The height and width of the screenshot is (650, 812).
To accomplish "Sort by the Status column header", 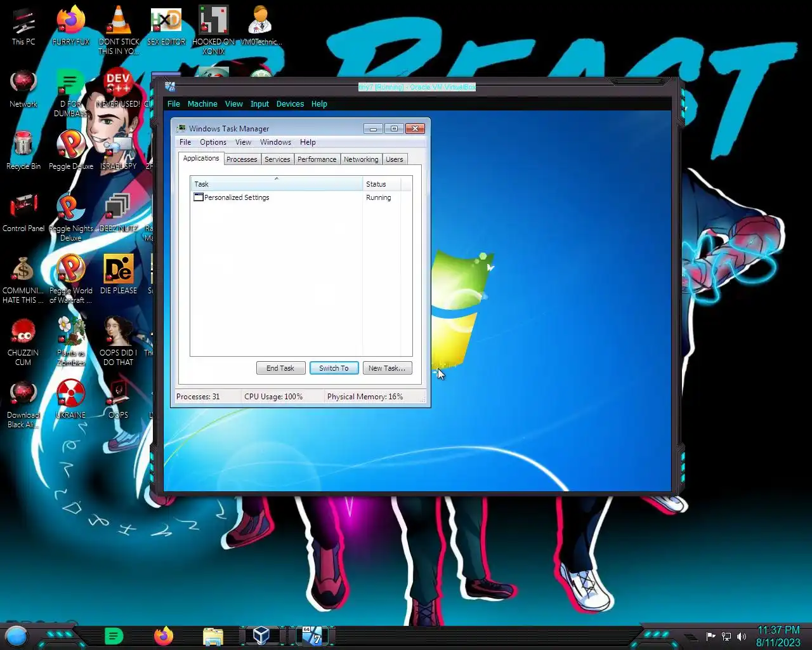I will point(381,184).
